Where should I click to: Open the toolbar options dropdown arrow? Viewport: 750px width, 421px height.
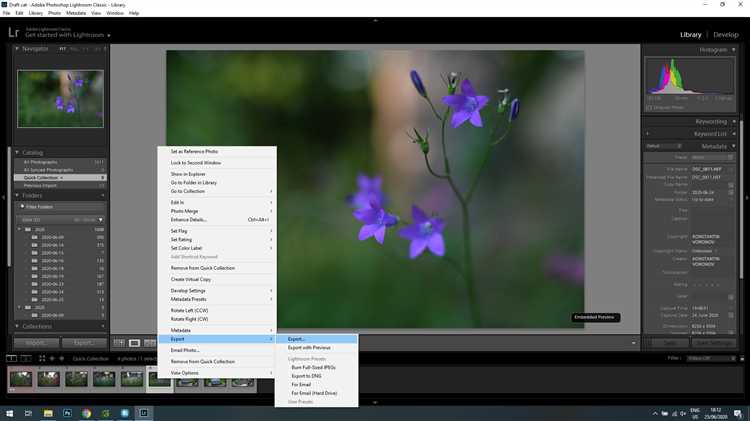click(634, 343)
